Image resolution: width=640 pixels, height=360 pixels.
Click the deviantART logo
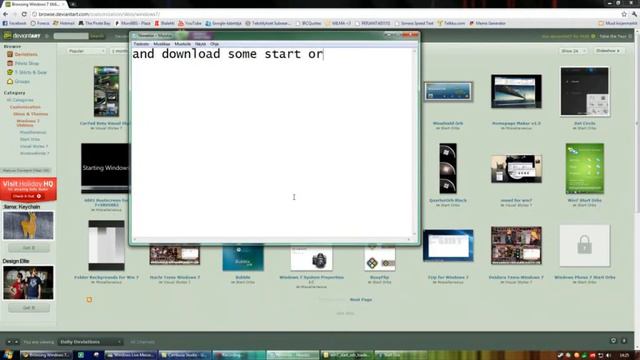tap(22, 36)
